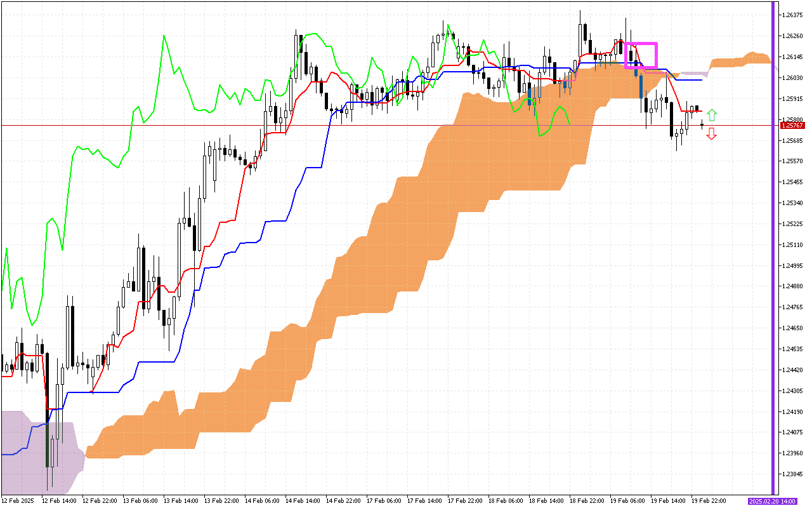Click the 12 Feb 22:00 time label
Viewport: 812px width, 508px height.
click(100, 501)
